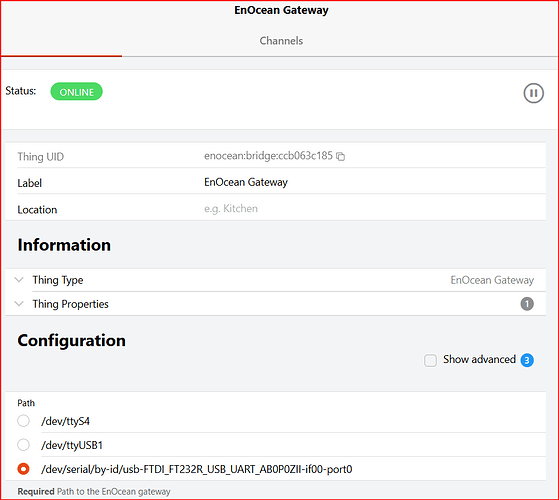Click the Show advanced label
The width and height of the screenshot is (559, 500).
click(x=479, y=359)
